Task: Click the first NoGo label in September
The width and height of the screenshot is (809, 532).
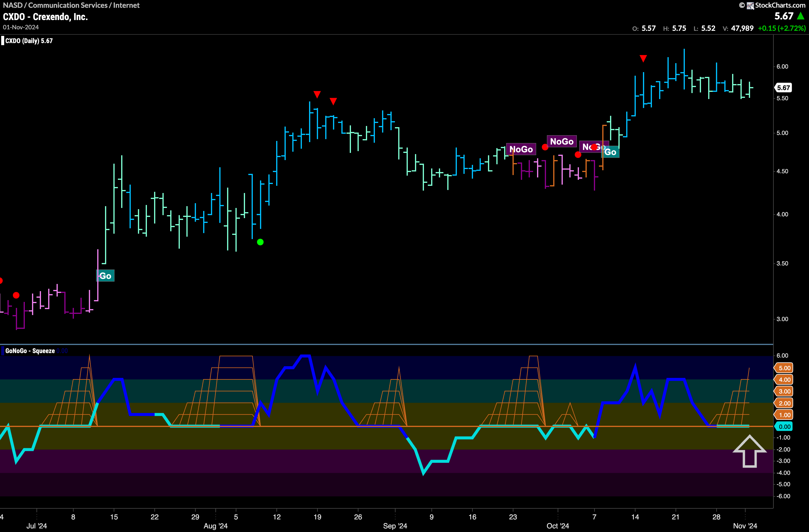Action: click(x=521, y=149)
